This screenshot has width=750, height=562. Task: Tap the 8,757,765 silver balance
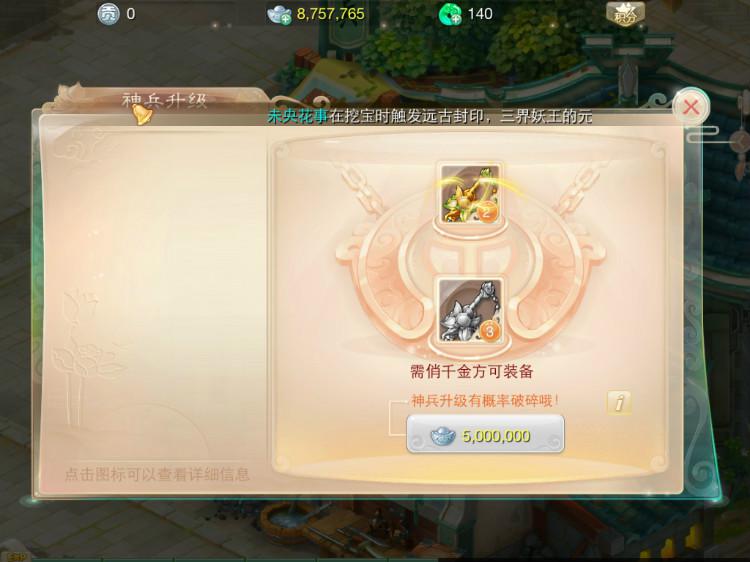331,14
